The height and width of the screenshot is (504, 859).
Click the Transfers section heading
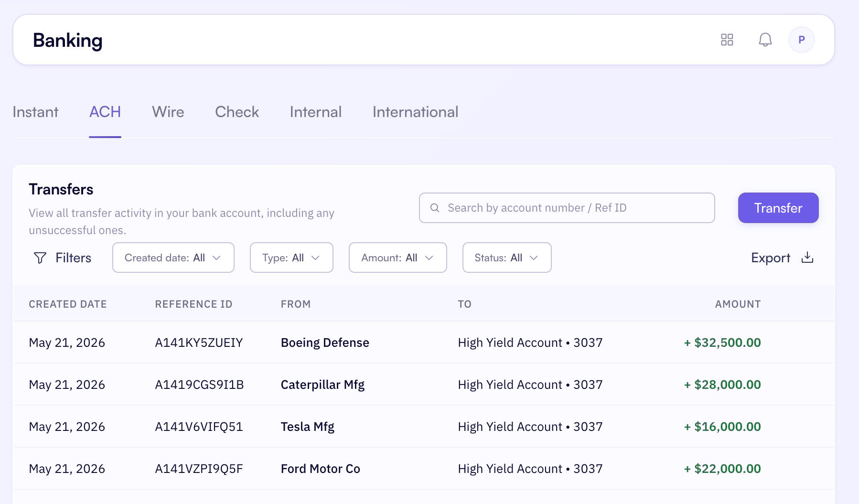[61, 189]
